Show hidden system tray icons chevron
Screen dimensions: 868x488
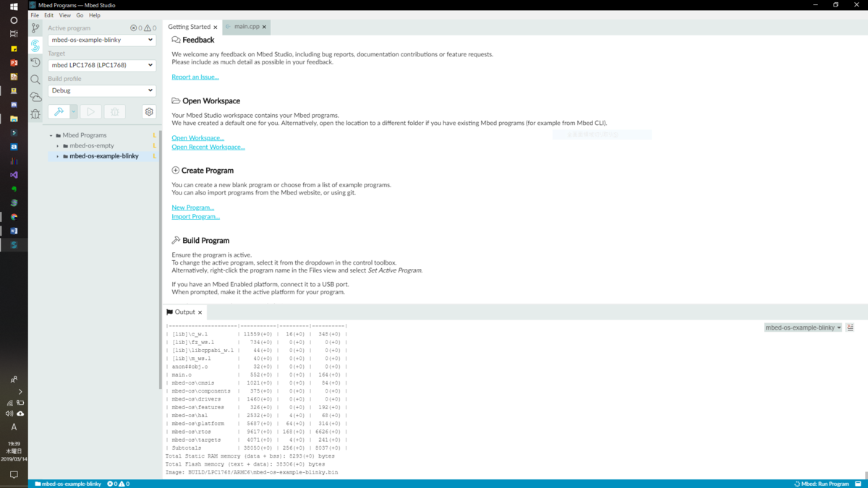pos(20,391)
